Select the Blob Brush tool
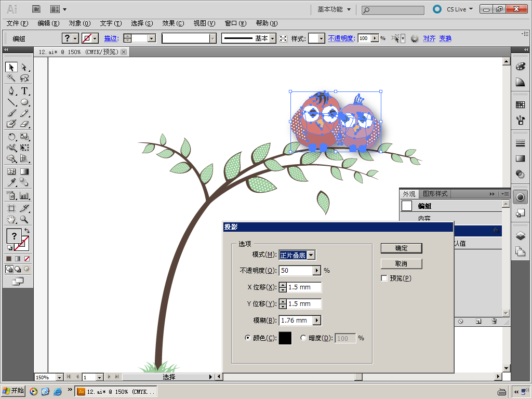This screenshot has width=532, height=399. coord(11,124)
